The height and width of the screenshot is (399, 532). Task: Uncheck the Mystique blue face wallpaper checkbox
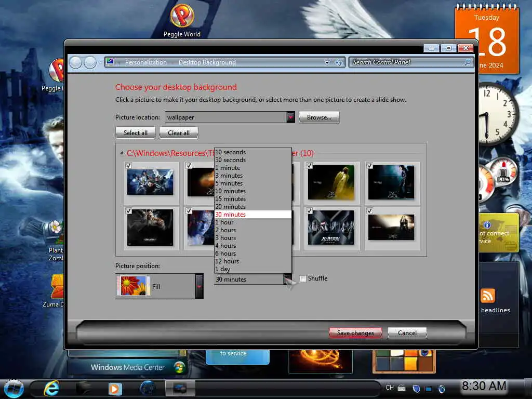coord(189,211)
